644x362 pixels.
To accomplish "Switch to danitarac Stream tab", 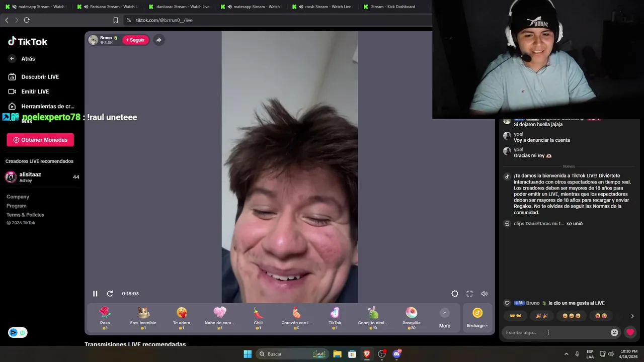I will point(180,7).
